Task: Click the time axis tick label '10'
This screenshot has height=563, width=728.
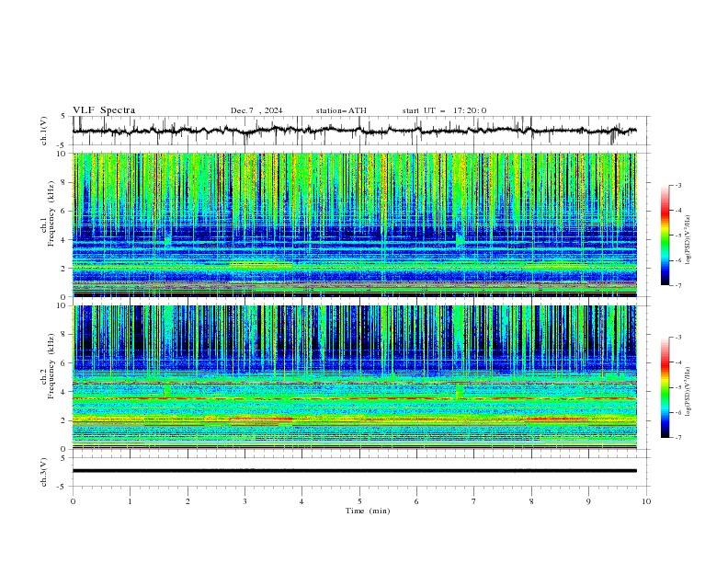Action: tap(646, 501)
